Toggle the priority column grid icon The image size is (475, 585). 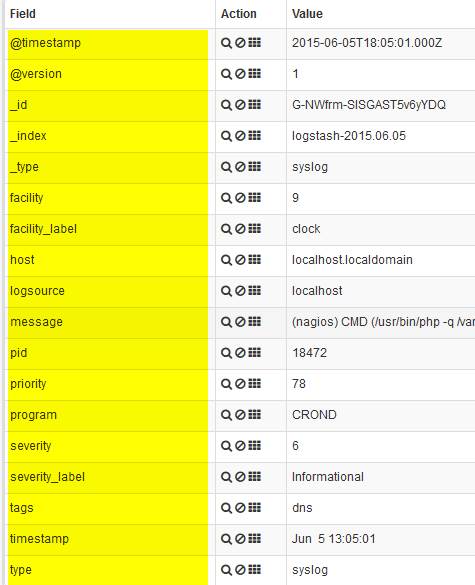click(x=254, y=384)
